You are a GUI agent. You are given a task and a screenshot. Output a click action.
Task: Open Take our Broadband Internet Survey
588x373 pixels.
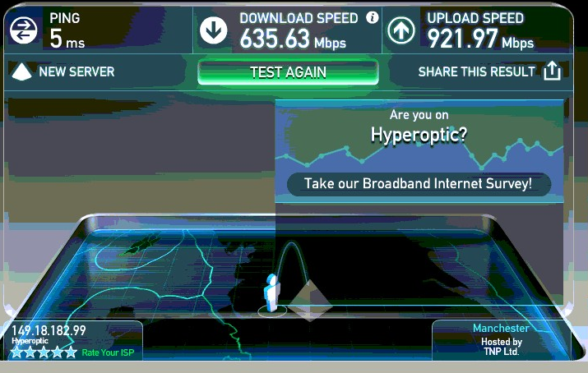click(x=419, y=184)
